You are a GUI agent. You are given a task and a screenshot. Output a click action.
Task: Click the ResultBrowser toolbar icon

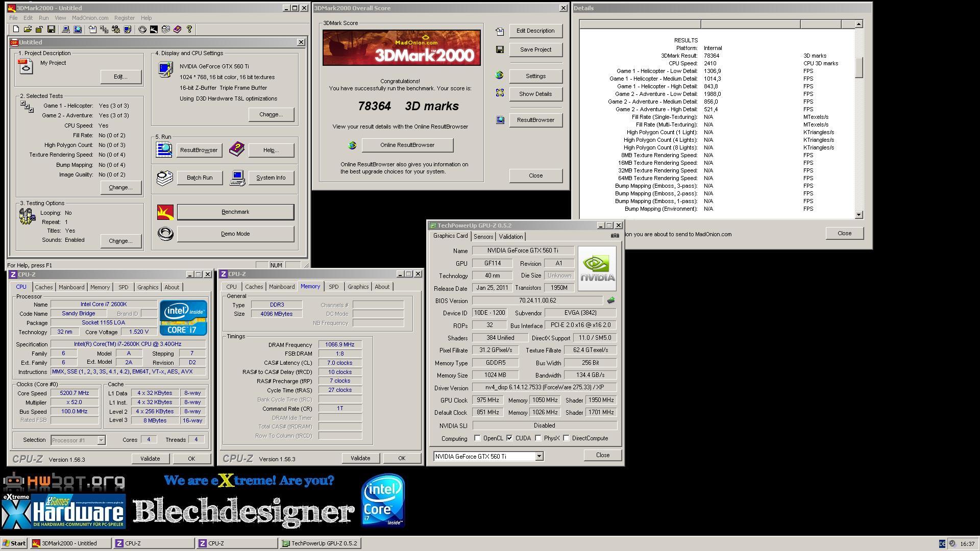click(78, 30)
